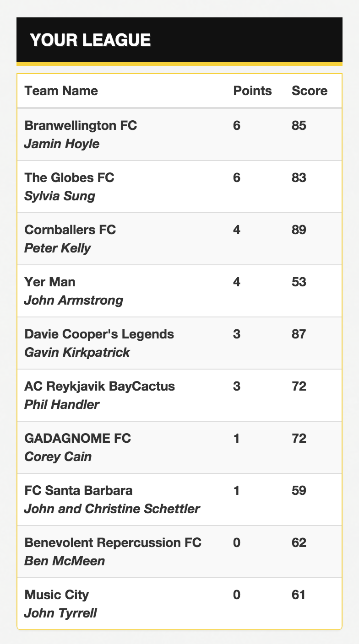Open Davie Cooper's Legends team
This screenshot has width=359, height=644.
point(179,343)
